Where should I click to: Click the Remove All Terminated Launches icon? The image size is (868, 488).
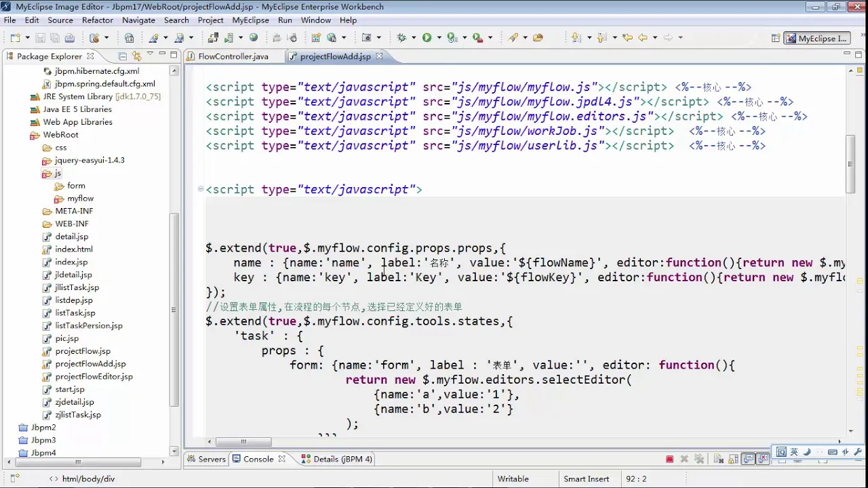click(x=699, y=459)
